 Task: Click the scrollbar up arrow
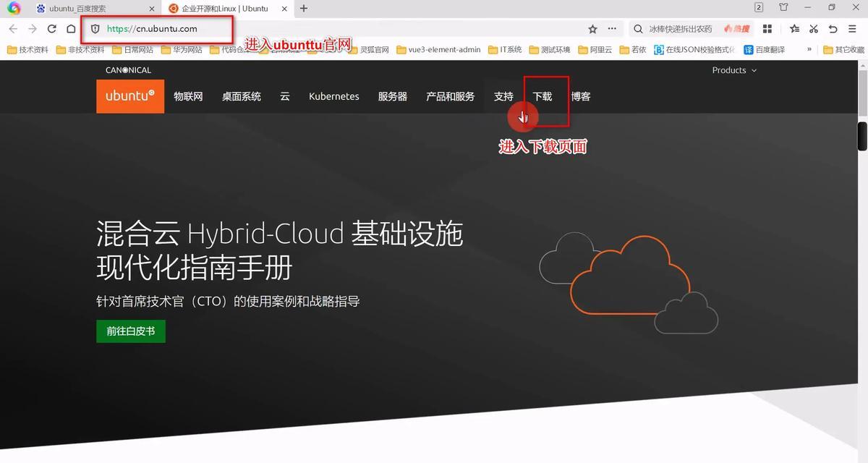click(862, 66)
